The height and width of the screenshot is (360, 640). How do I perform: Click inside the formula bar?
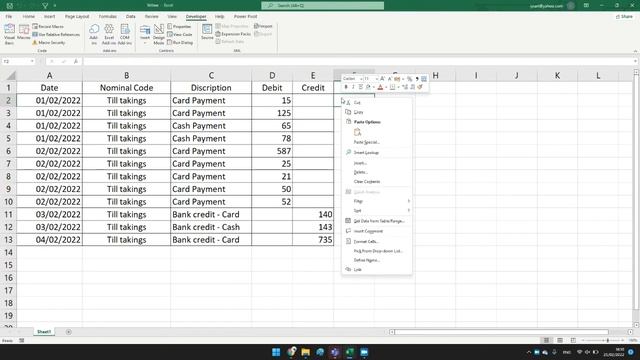click(358, 61)
